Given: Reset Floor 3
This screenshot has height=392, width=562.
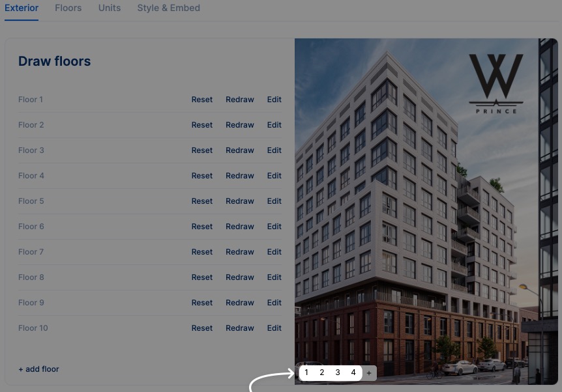Looking at the screenshot, I should pyautogui.click(x=202, y=150).
